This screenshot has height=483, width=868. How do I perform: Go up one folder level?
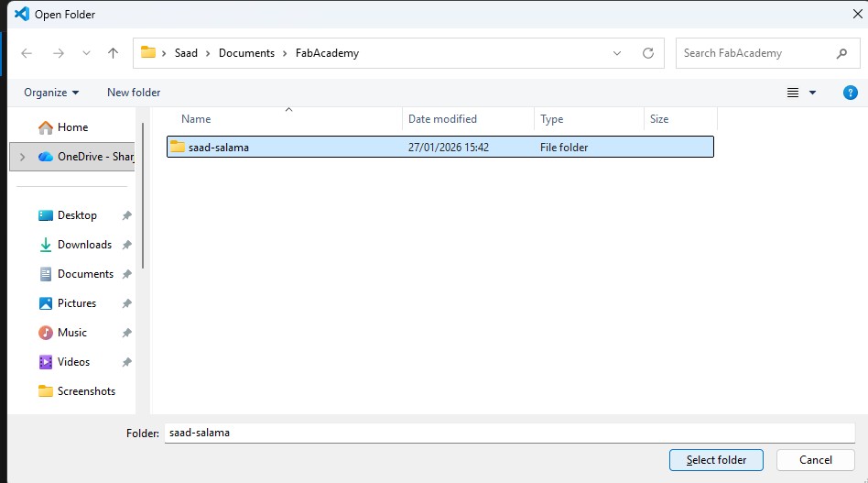(x=113, y=53)
